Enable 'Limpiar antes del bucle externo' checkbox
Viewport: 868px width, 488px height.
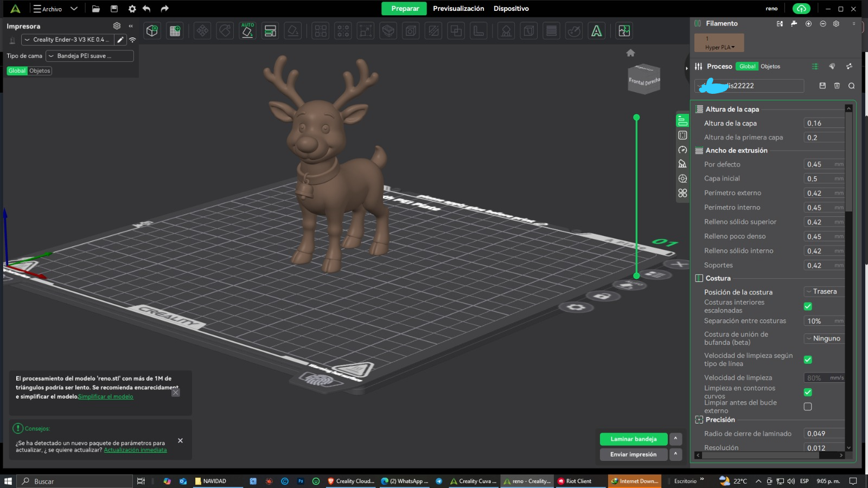(808, 407)
